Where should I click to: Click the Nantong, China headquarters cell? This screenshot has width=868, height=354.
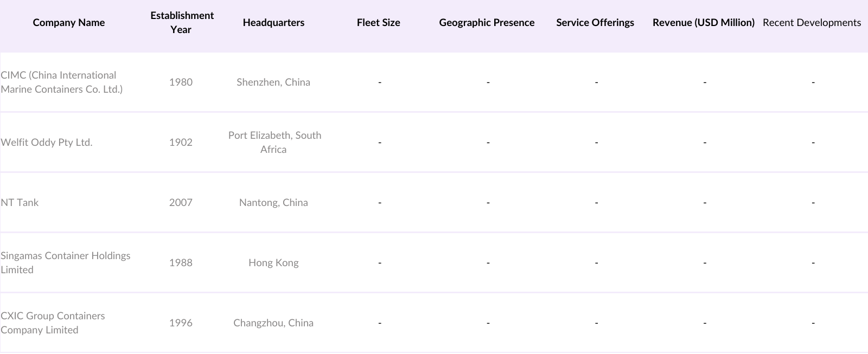click(273, 203)
